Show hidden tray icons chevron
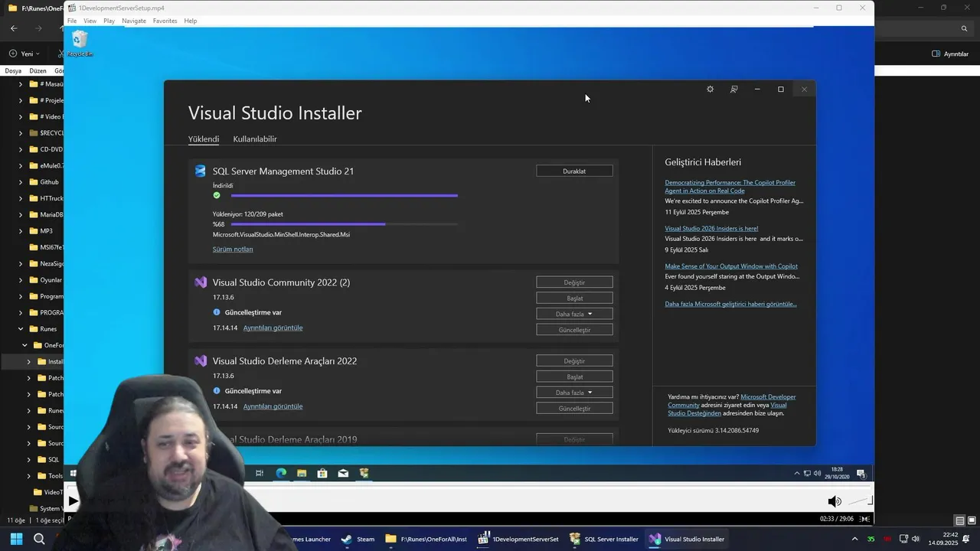This screenshot has height=551, width=980. [x=854, y=539]
